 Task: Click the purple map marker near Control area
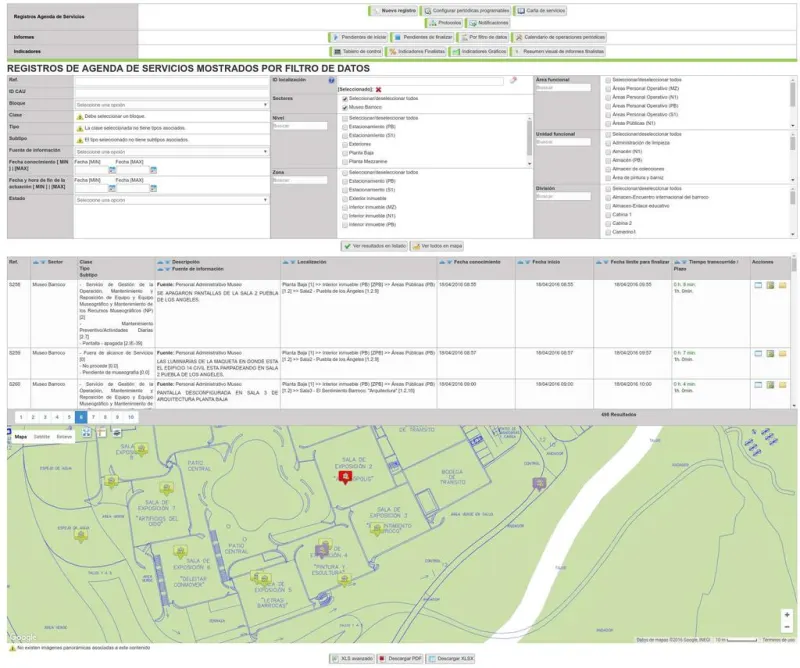(x=539, y=483)
